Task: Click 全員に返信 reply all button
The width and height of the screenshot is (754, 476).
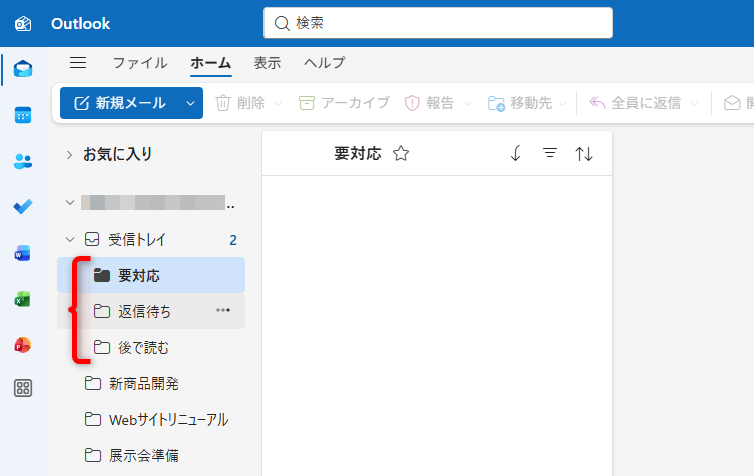Action: pos(635,103)
